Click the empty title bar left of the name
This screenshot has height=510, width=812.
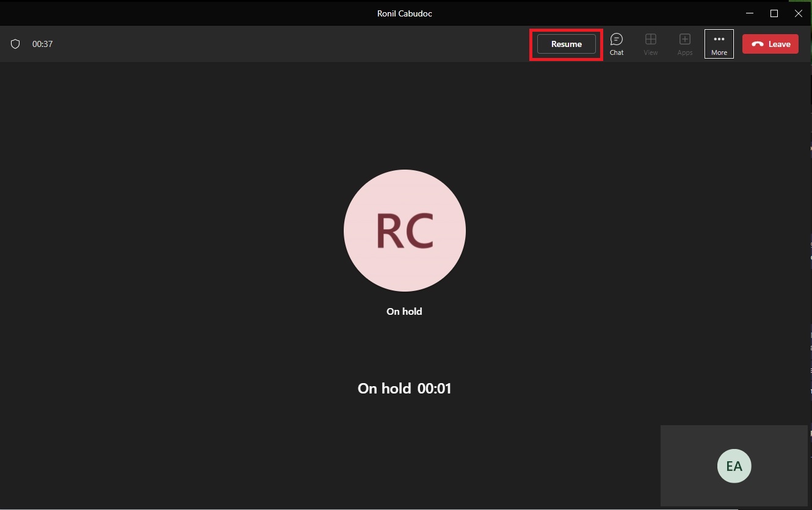[x=183, y=13]
